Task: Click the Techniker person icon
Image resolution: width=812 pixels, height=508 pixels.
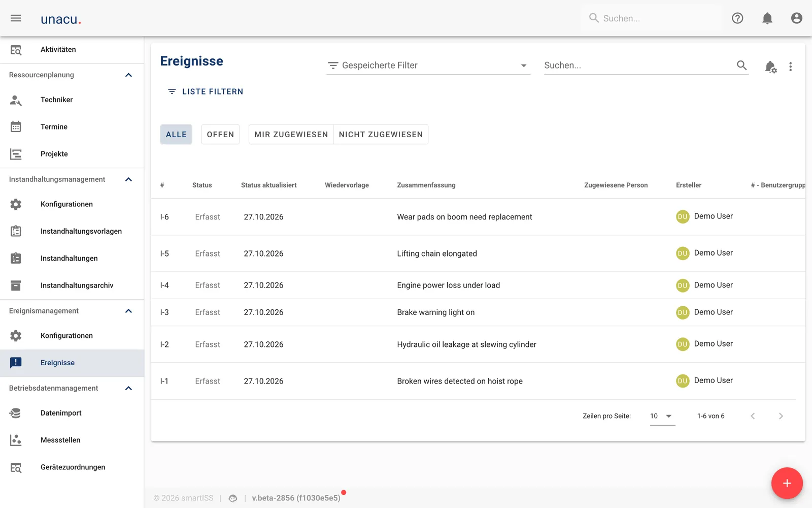Action: pyautogui.click(x=16, y=100)
